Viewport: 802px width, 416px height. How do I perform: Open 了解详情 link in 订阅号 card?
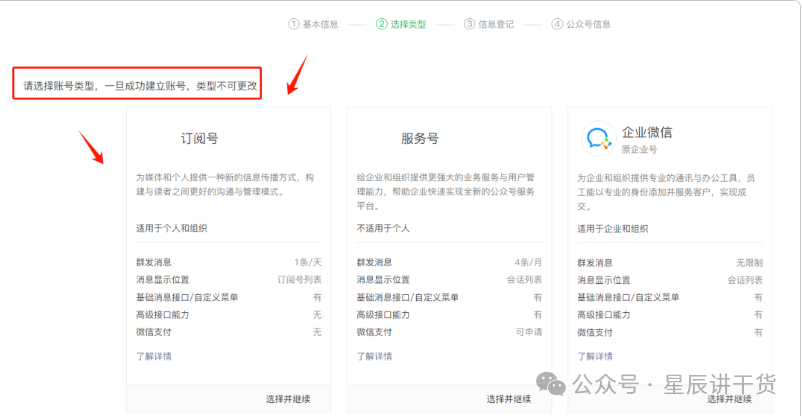click(154, 356)
